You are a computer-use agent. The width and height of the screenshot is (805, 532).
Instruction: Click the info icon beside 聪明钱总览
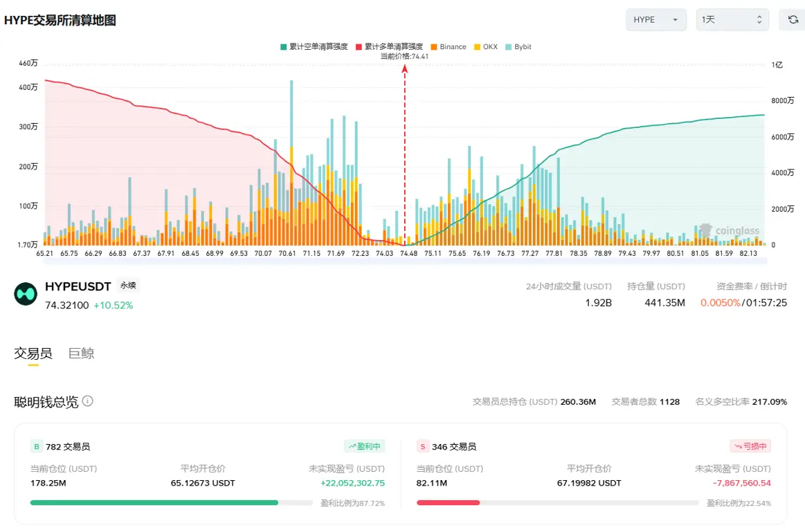pyautogui.click(x=88, y=401)
